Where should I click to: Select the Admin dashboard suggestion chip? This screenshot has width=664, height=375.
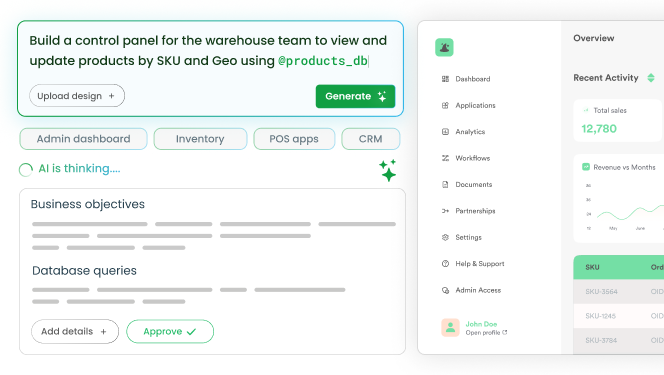pyautogui.click(x=83, y=139)
